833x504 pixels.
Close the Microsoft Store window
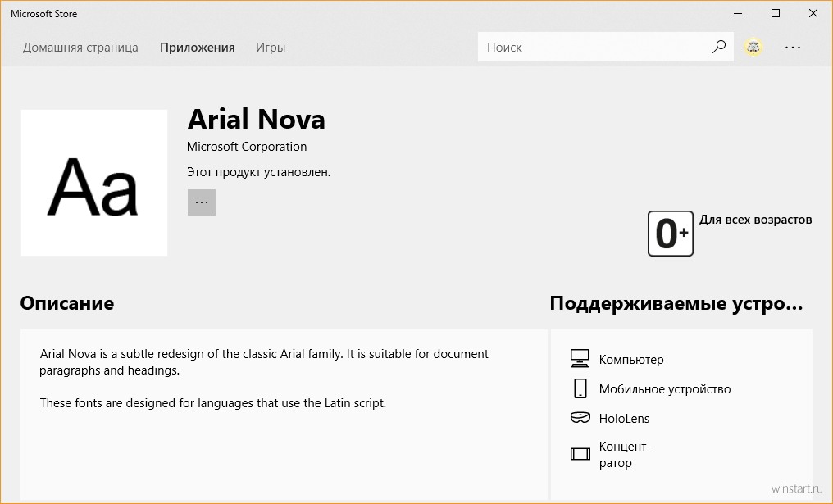[x=813, y=13]
